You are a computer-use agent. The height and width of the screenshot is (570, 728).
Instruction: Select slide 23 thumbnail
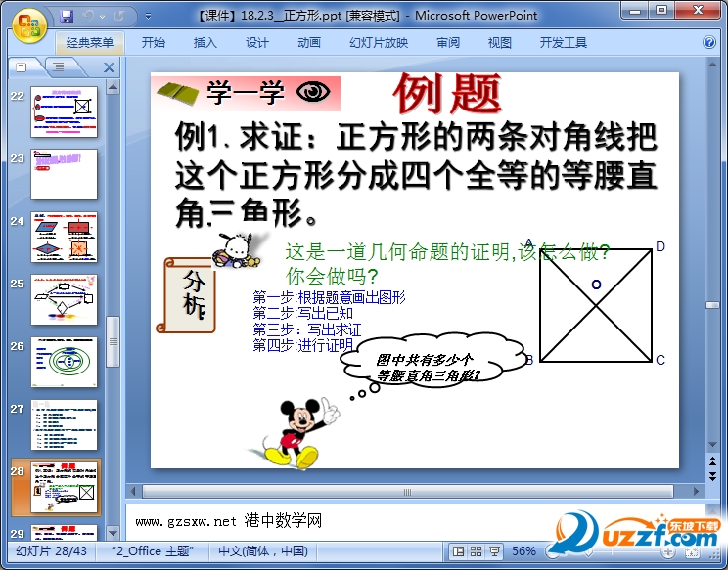(64, 174)
